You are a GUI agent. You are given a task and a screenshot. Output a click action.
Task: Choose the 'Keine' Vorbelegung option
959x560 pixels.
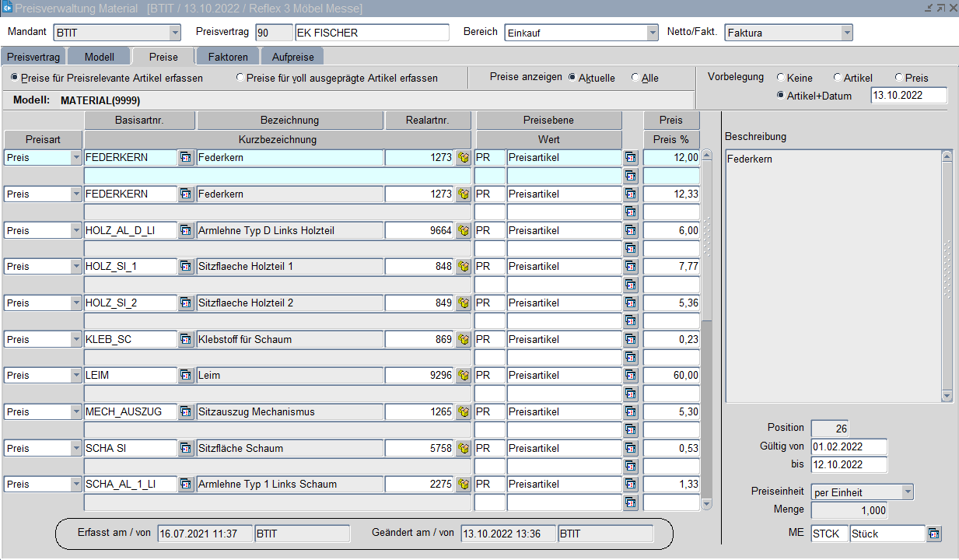[781, 78]
